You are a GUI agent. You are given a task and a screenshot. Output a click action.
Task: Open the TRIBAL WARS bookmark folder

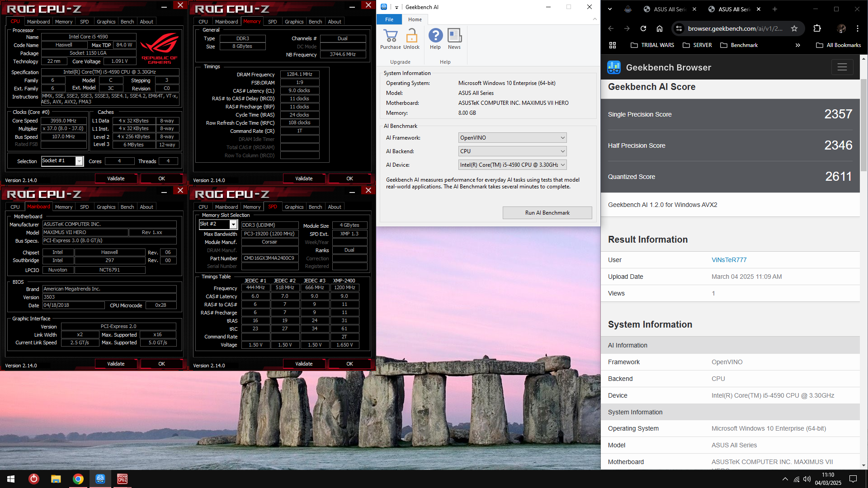pos(652,45)
